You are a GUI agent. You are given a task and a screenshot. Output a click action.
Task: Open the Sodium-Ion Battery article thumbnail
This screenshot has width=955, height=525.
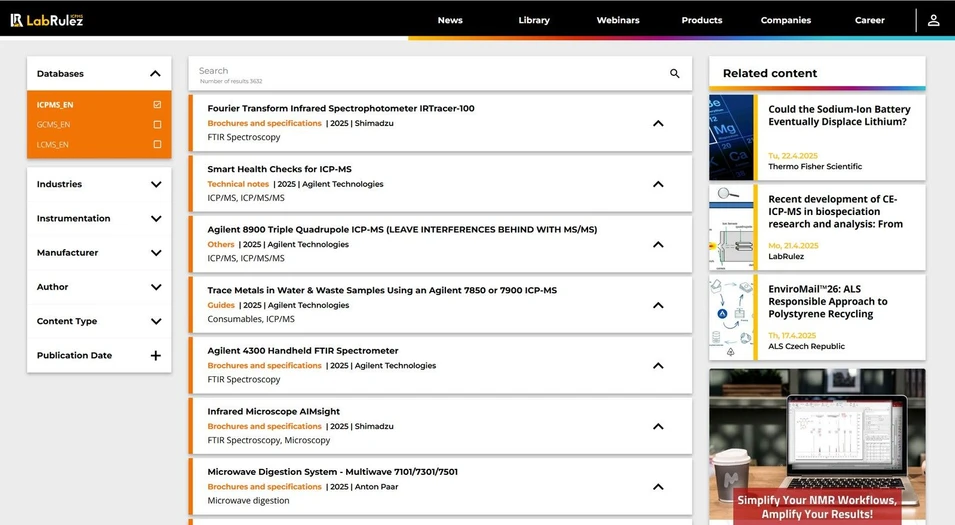click(x=731, y=137)
